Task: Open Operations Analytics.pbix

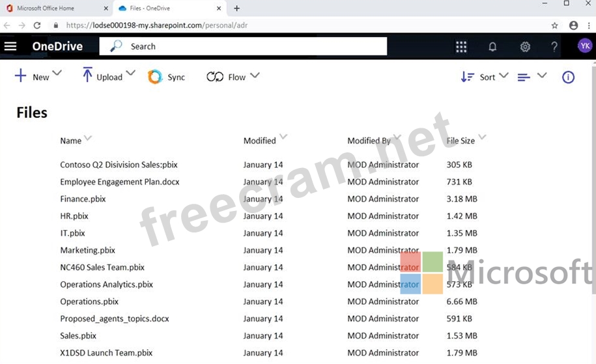Action: pyautogui.click(x=106, y=285)
